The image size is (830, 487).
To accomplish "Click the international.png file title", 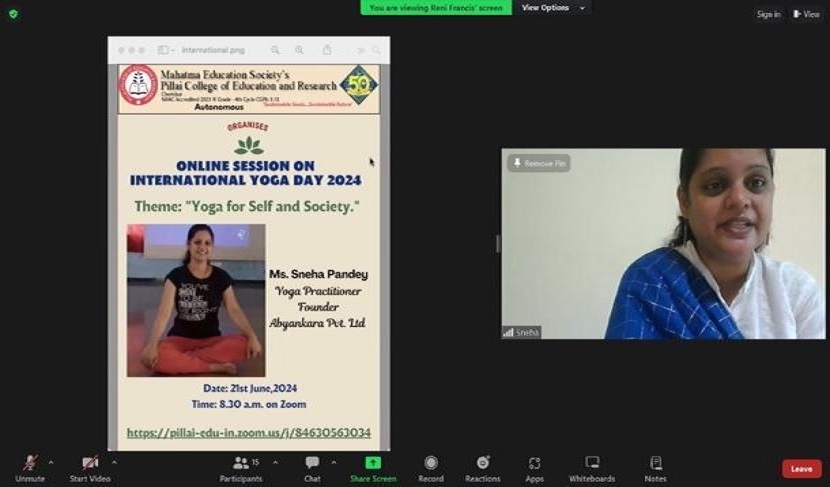I will click(213, 50).
